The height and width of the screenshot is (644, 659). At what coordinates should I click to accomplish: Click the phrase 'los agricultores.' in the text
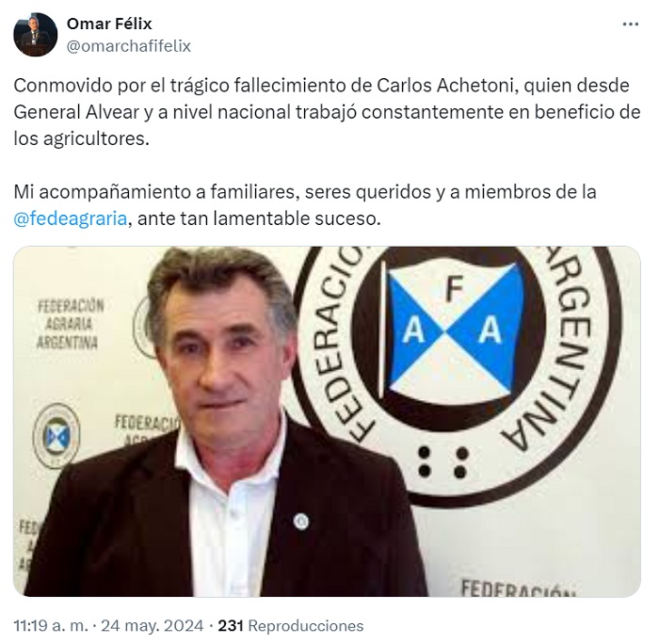pos(82,138)
